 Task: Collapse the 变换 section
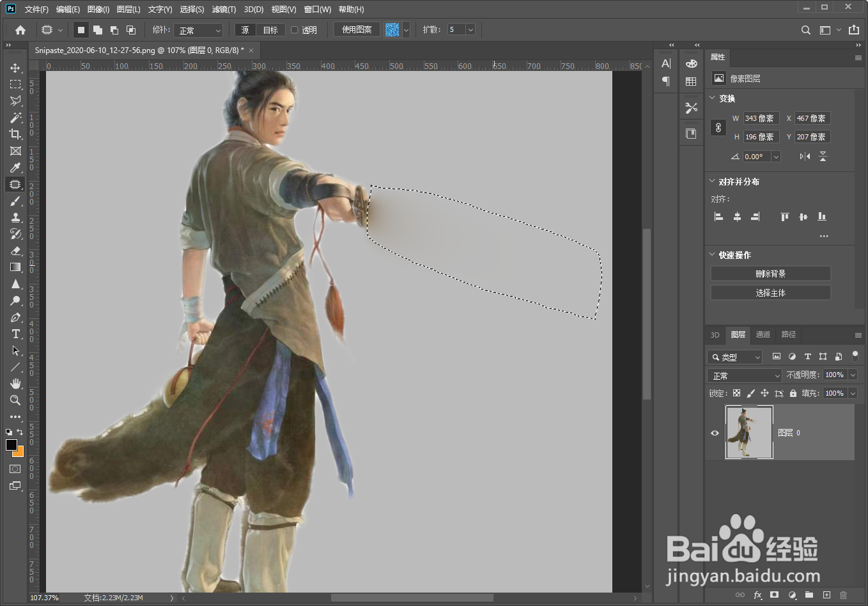coord(713,98)
